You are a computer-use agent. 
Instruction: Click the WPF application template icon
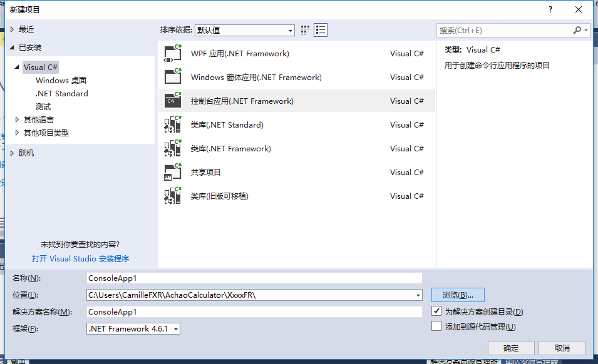(x=172, y=53)
